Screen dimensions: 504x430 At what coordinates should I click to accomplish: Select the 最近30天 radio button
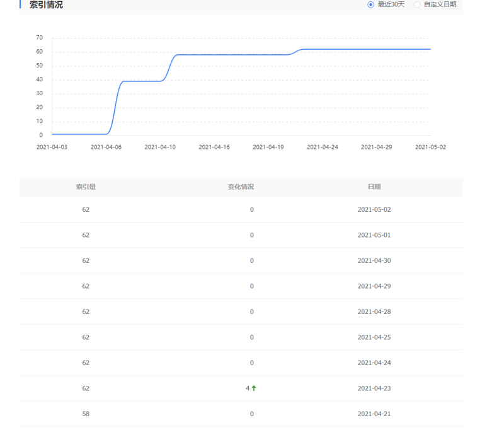click(x=371, y=4)
